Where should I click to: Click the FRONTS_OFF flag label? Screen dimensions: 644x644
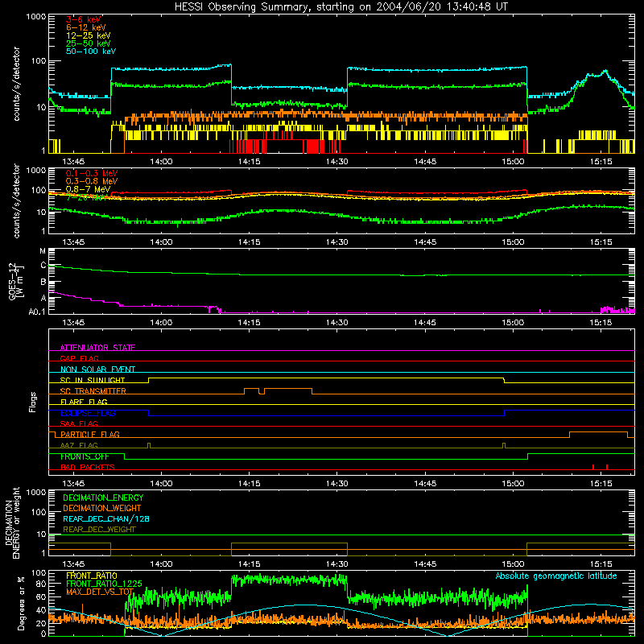click(x=85, y=456)
